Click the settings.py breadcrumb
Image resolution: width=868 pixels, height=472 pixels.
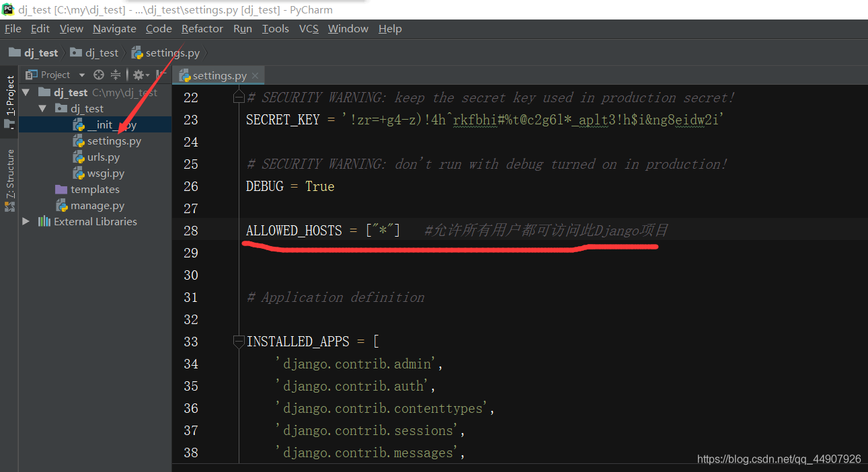pos(165,52)
